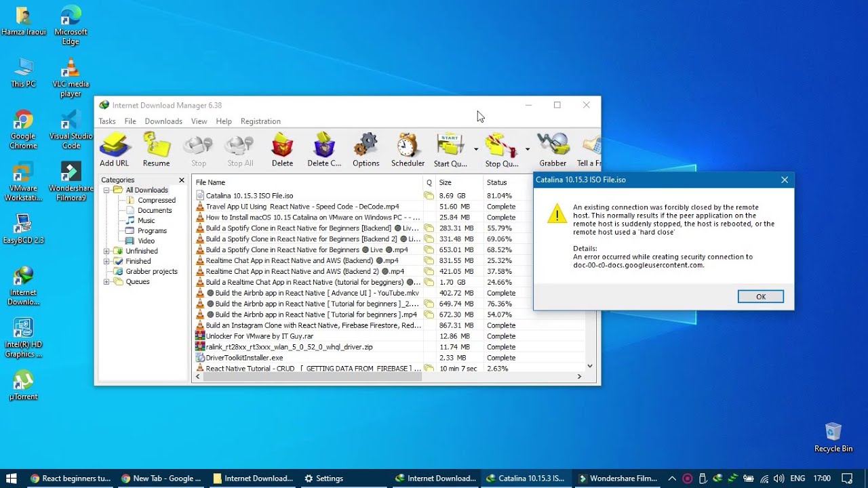
Task: Close the Catalina 10.15.3 ISO File.iso dialog
Action: (x=785, y=180)
